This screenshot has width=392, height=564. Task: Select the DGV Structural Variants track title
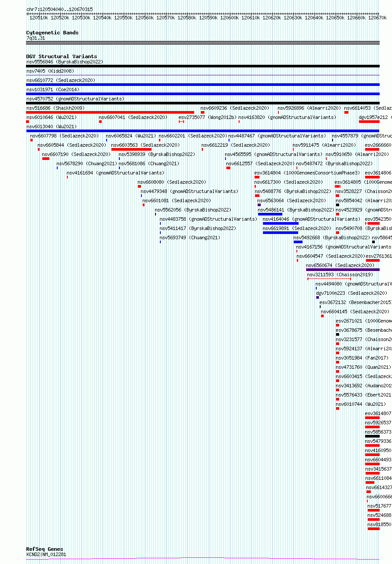[62, 56]
